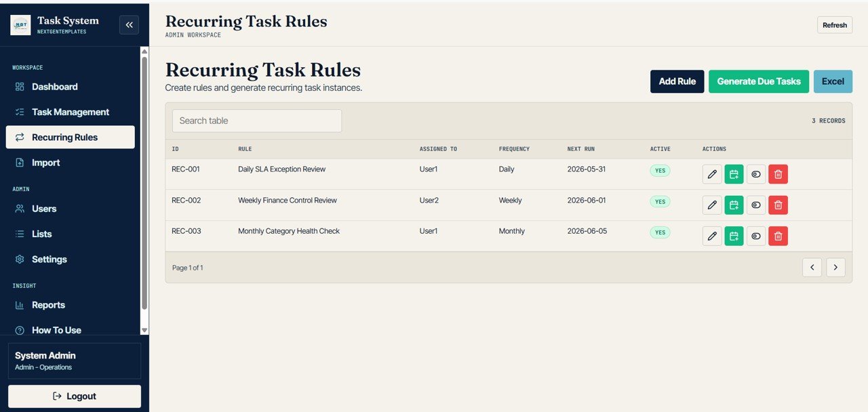Collapse the sidebar with the double-chevron button
This screenshot has height=412, width=868.
[129, 25]
